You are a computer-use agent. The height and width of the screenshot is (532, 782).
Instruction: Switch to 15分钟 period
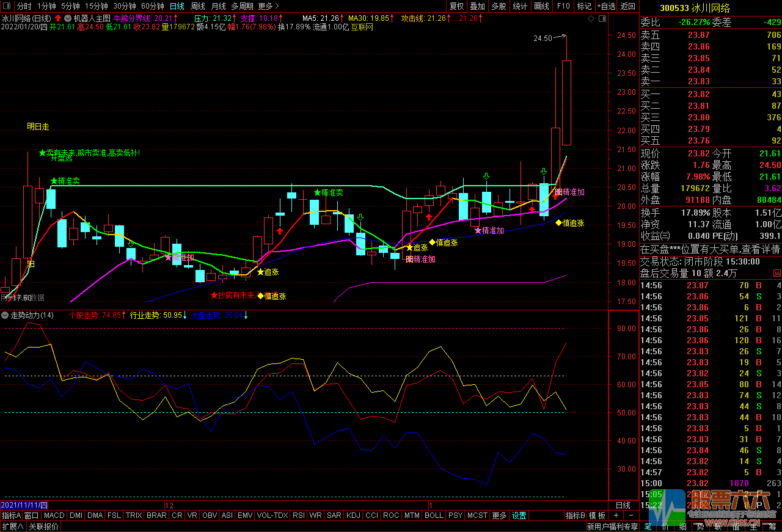pyautogui.click(x=97, y=6)
